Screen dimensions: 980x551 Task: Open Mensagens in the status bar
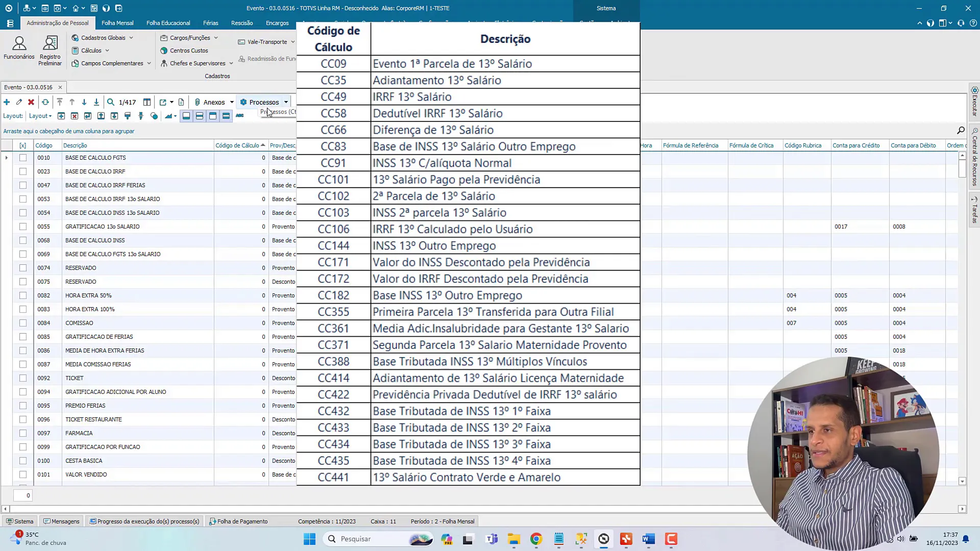(62, 521)
